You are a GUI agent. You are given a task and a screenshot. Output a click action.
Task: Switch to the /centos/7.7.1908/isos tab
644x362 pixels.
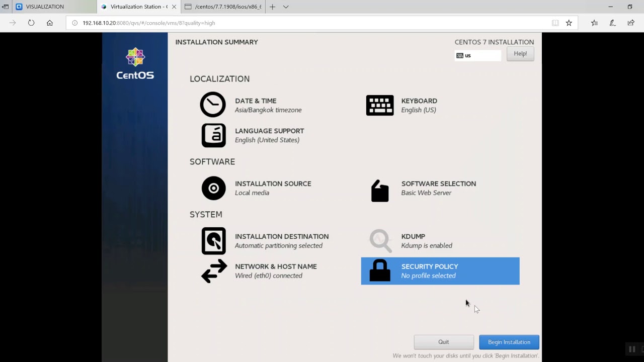click(222, 7)
